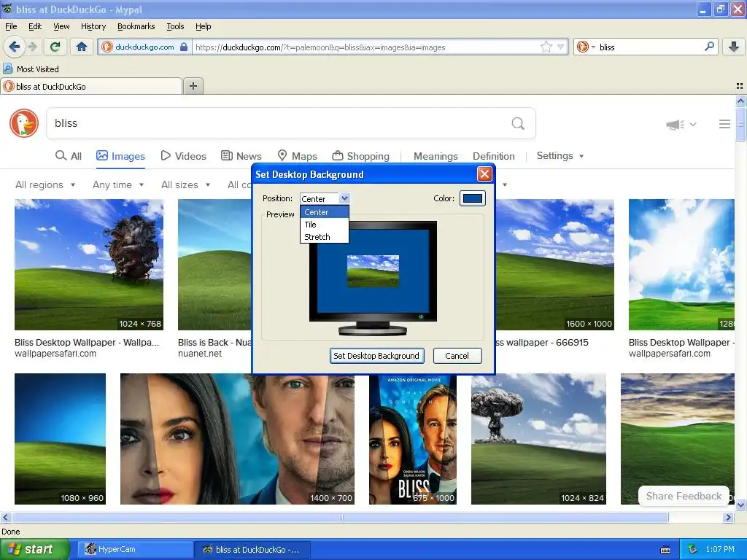This screenshot has width=747, height=560.
Task: Click the keyboard icon in system tray
Action: coord(665,550)
